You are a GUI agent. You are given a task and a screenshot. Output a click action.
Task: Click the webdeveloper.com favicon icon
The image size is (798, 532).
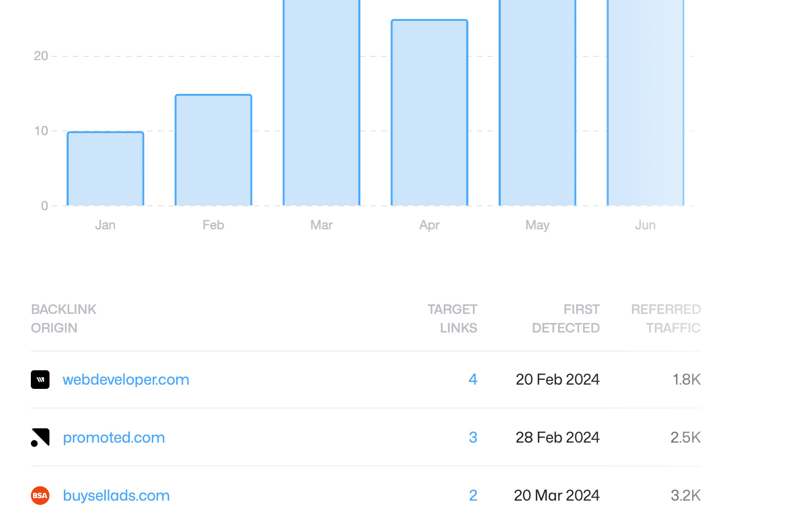click(x=40, y=379)
